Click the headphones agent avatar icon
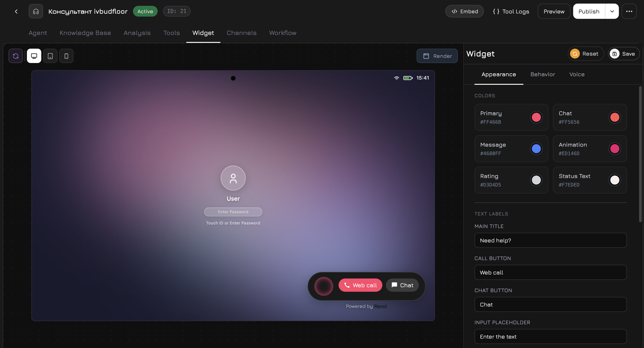 coord(36,11)
